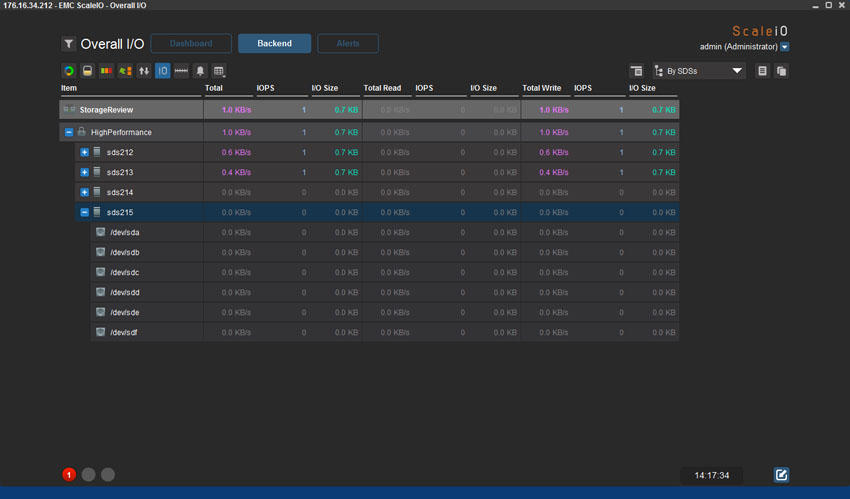Viewport: 850px width, 499px height.
Task: Click the 14:17:34 clock display
Action: (x=712, y=475)
